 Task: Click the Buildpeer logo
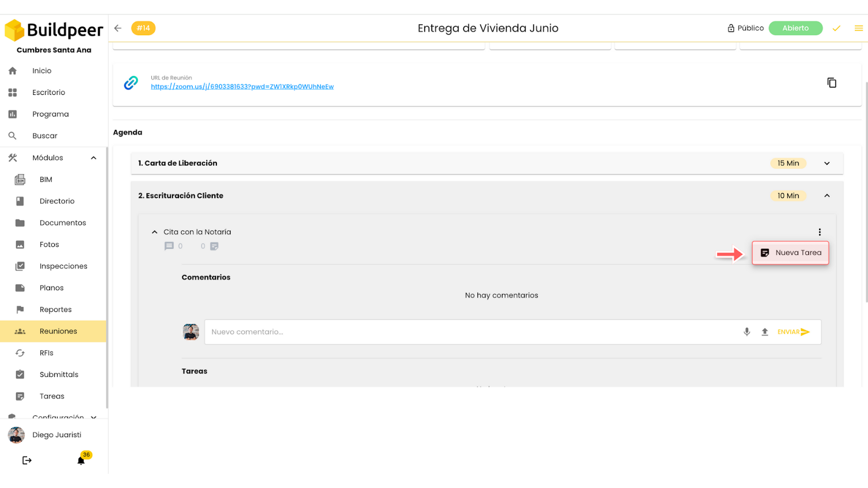pyautogui.click(x=54, y=30)
